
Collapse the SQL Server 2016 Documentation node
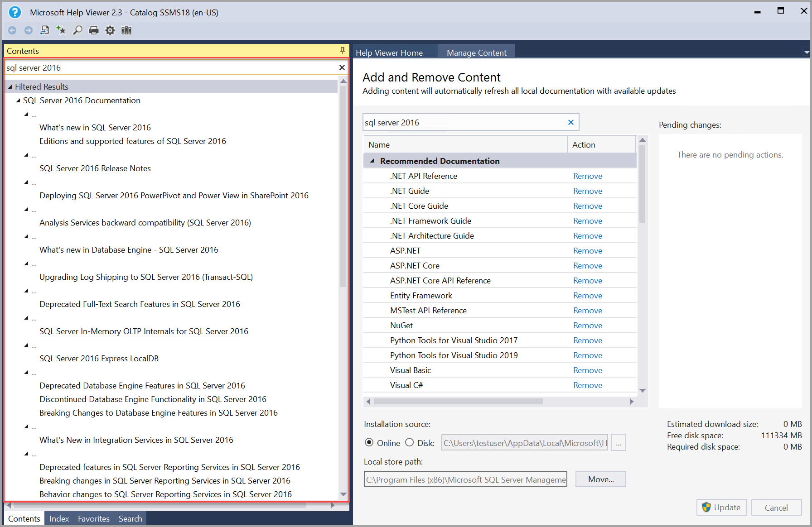click(18, 100)
